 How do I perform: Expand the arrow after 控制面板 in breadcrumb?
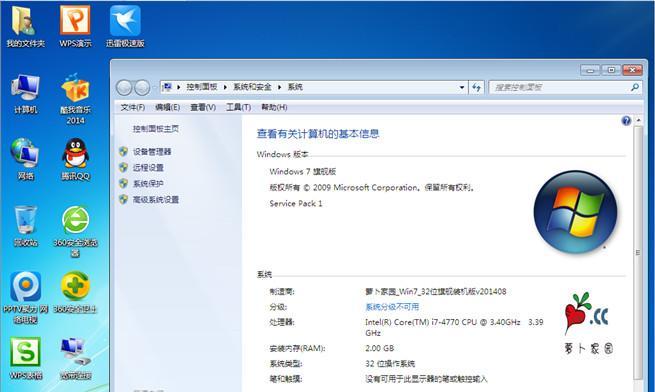[x=225, y=87]
